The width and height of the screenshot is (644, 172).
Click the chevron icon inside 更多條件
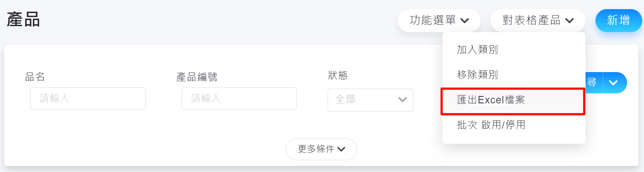[x=342, y=149]
